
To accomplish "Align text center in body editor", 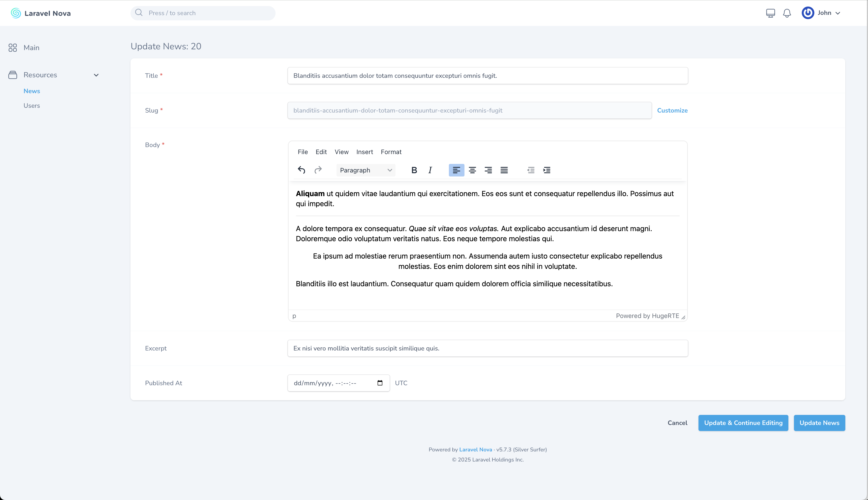I will pos(472,170).
